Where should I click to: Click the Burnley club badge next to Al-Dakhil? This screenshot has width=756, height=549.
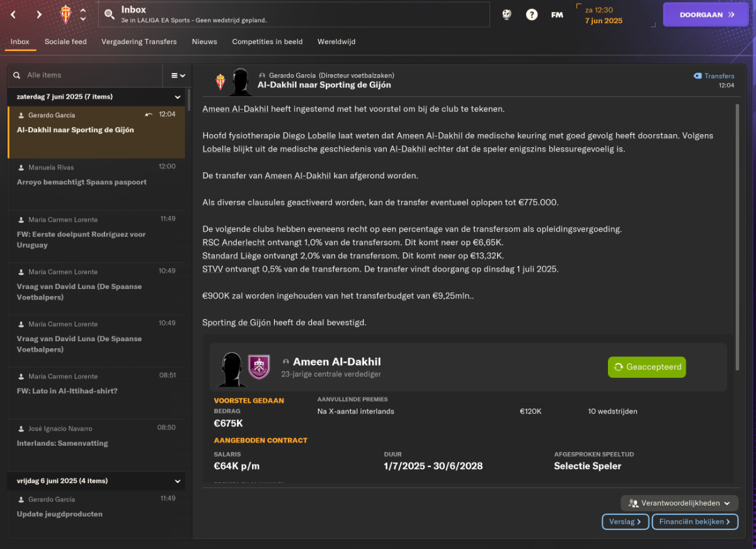click(x=259, y=367)
